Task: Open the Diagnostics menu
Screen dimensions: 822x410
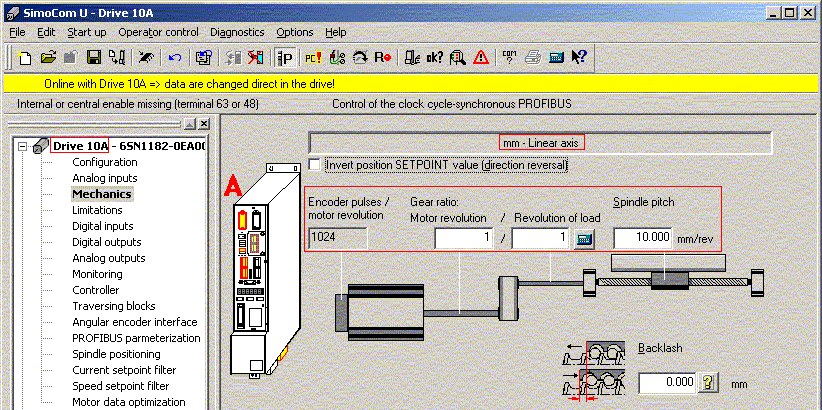Action: [237, 33]
